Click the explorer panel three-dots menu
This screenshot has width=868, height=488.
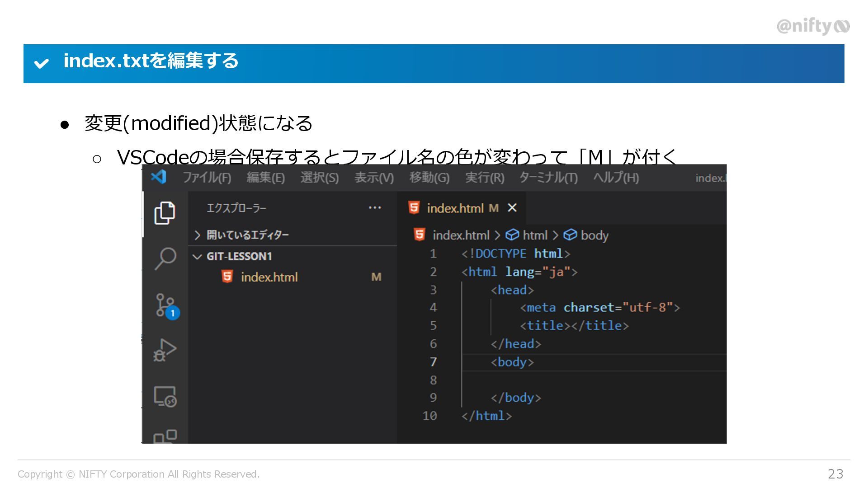click(374, 208)
